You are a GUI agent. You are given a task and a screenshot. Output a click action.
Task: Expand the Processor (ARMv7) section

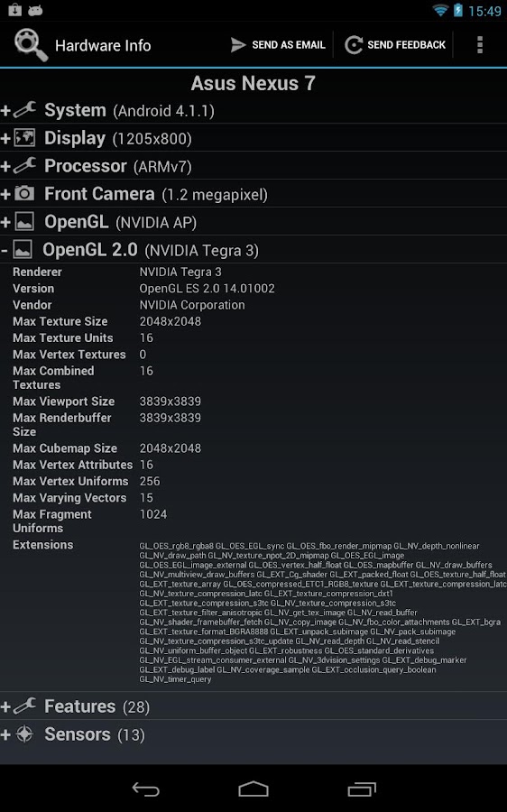253,166
